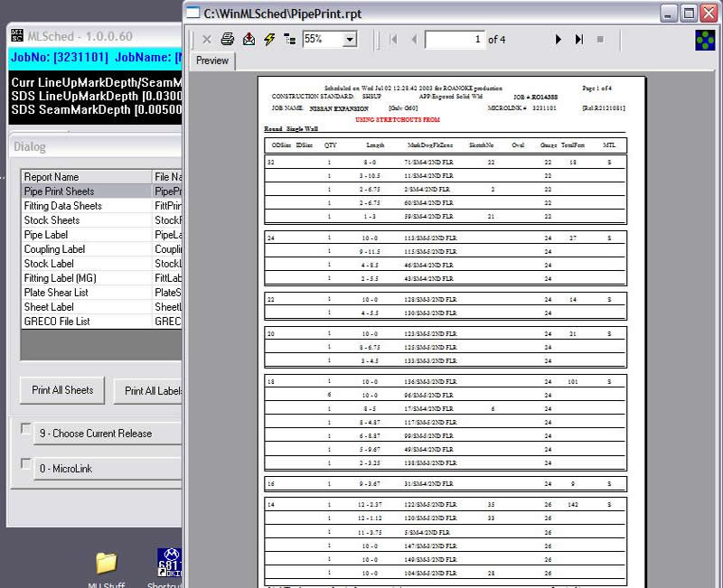Click the Print All Sheets button
723x588 pixels.
(62, 390)
